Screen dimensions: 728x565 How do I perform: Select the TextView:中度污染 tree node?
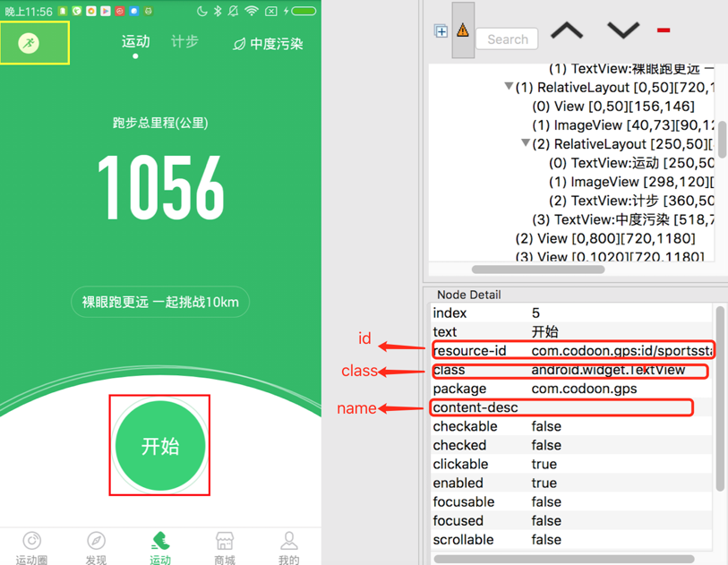(622, 219)
